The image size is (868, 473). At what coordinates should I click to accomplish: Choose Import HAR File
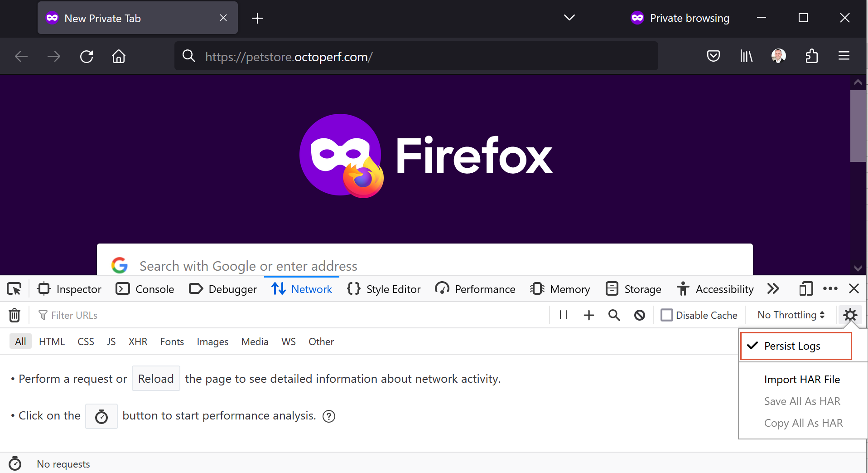click(802, 380)
